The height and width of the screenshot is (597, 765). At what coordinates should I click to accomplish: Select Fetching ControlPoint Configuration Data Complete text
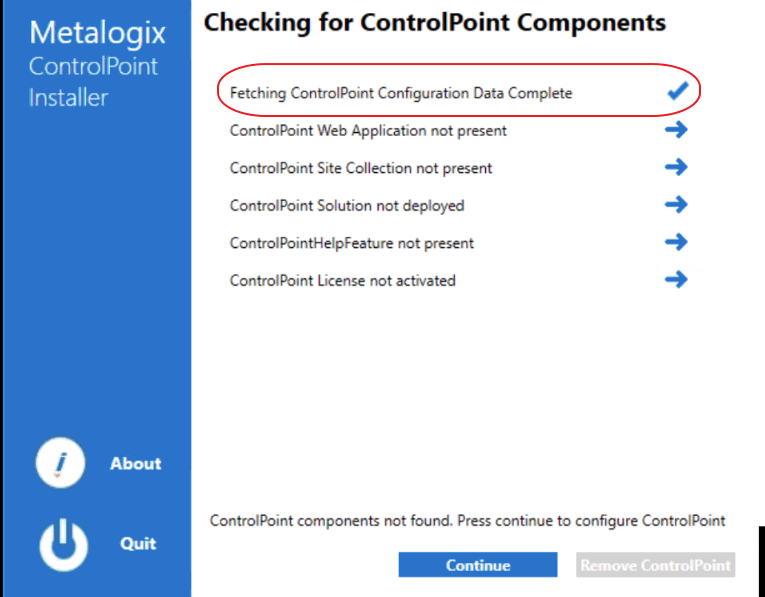tap(401, 93)
